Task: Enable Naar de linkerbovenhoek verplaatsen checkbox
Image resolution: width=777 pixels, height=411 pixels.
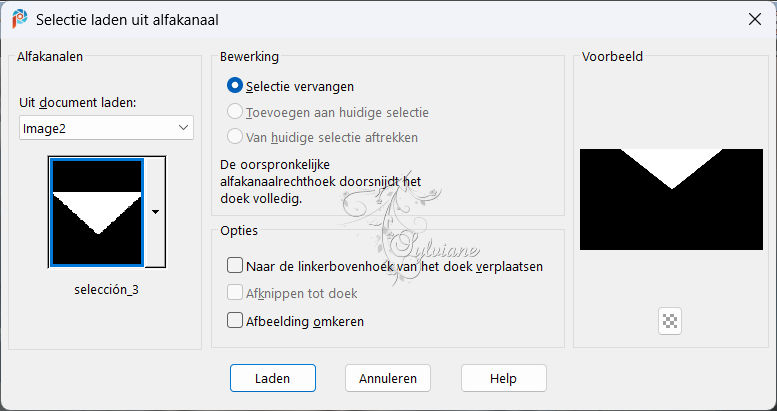Action: 234,266
